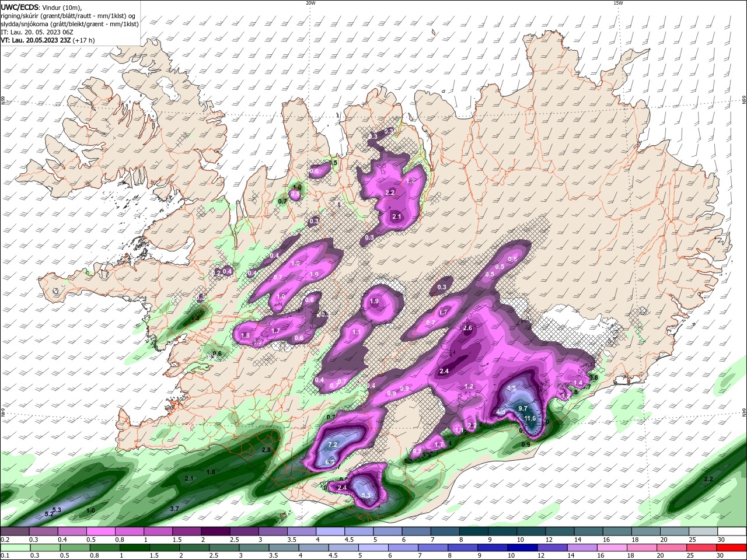Click the pink 0.5 swatch in the snow legend
Image resolution: width=747 pixels, height=560 pixels.
coord(100,531)
